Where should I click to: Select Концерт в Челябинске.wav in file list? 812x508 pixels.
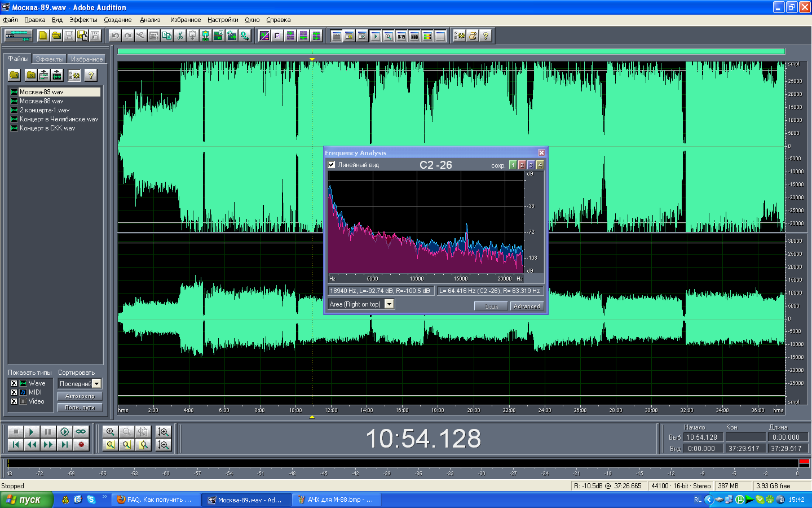[59, 119]
